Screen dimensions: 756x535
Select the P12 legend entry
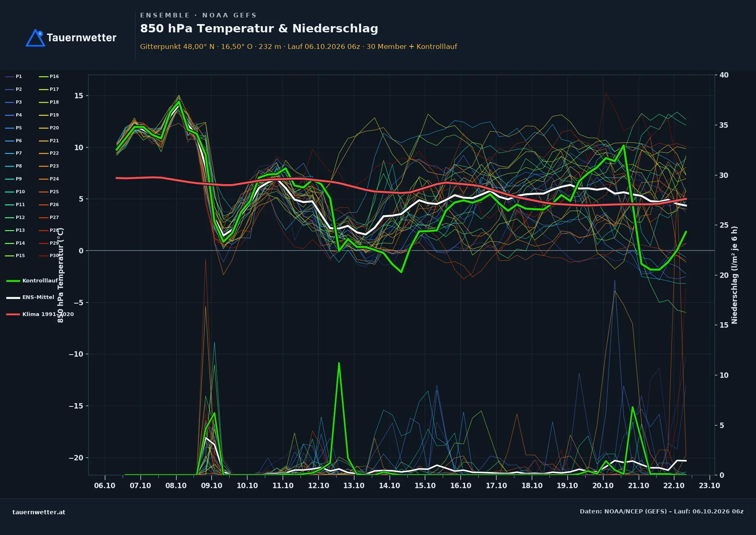[15, 218]
